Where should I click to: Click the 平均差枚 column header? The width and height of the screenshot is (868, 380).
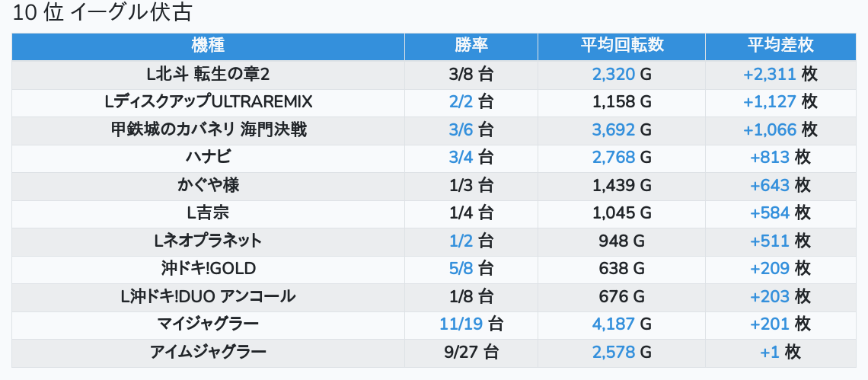pos(780,46)
